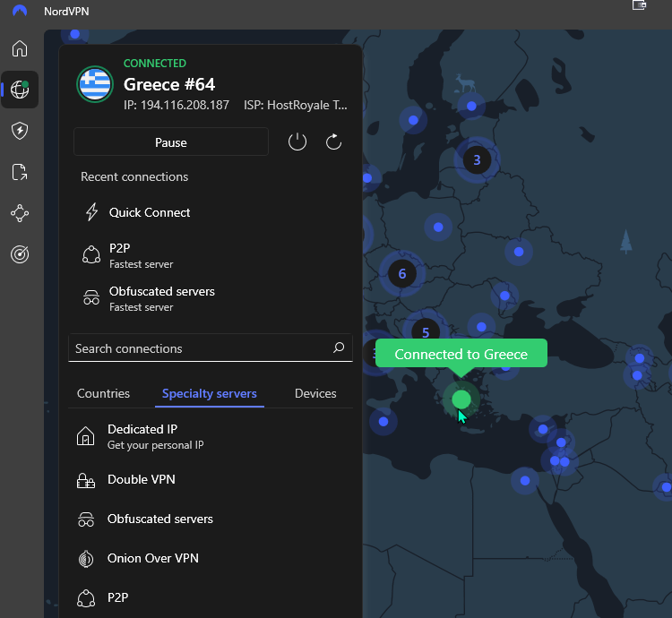Viewport: 672px width, 618px height.
Task: Click the window icon at top right
Action: click(x=639, y=5)
